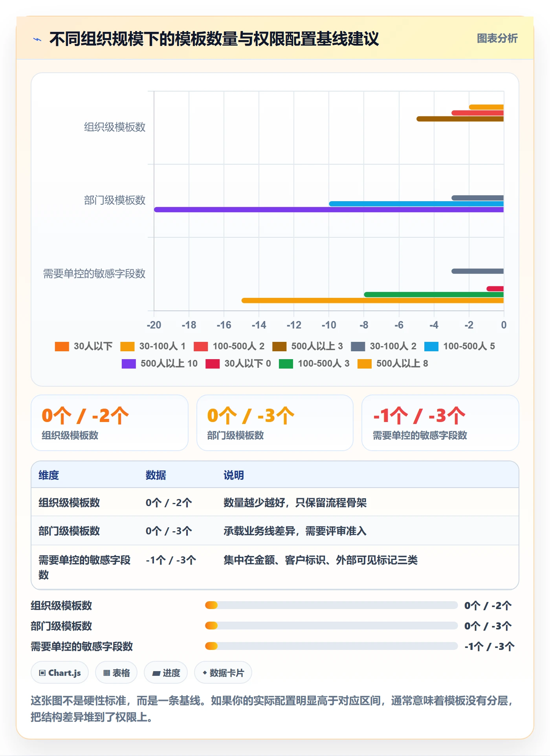Select the 承载业务线差异，需要评审准入 table cell
The image size is (550, 756).
[x=295, y=531]
